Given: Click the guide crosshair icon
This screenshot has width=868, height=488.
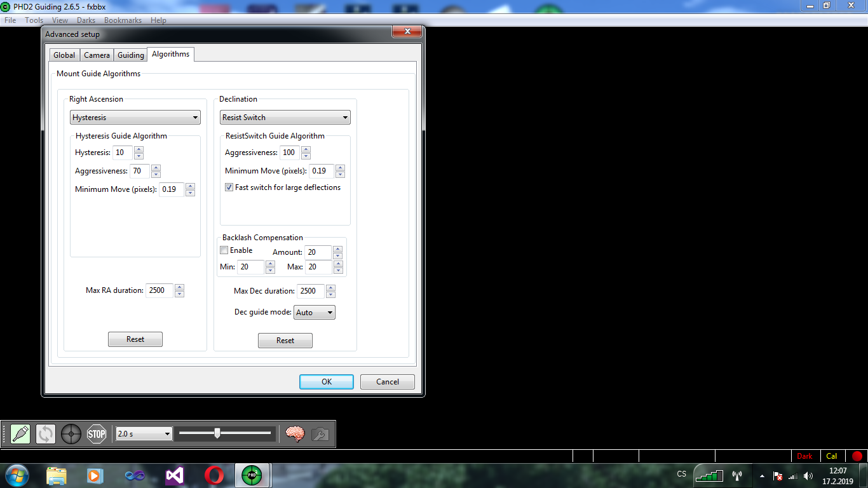Looking at the screenshot, I should pyautogui.click(x=71, y=434).
